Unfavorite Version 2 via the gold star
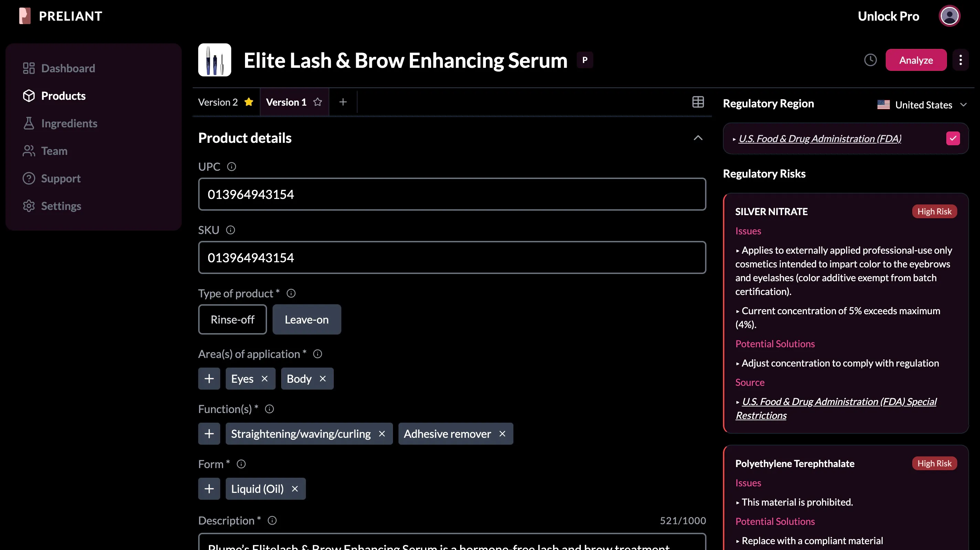Image resolution: width=980 pixels, height=550 pixels. click(x=249, y=102)
